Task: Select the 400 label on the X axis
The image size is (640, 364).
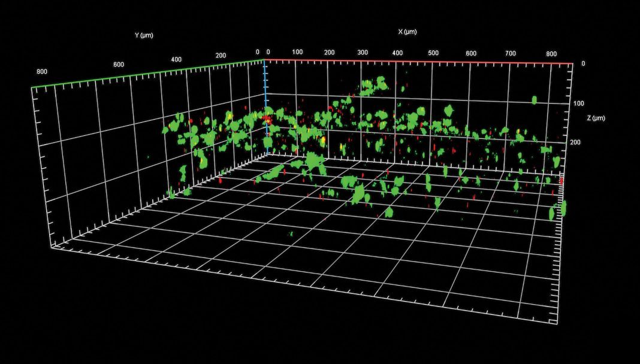Action: [397, 53]
